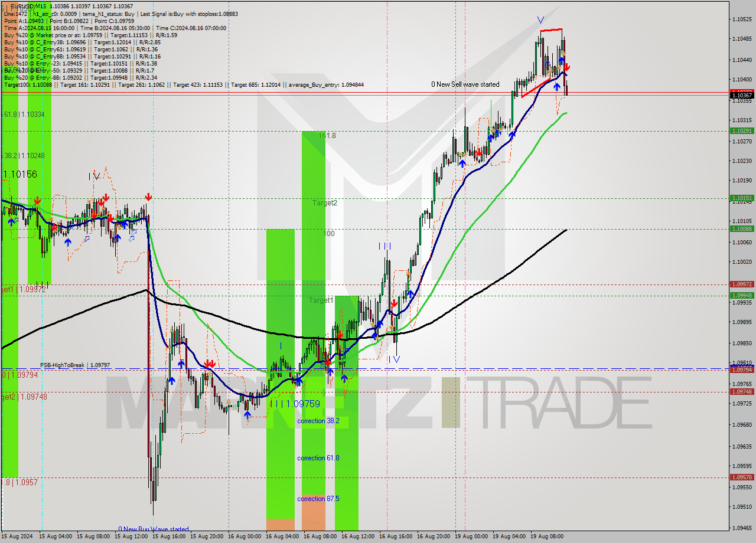
Task: Click the '19 Aug 08:00' time axis label
Action: click(x=547, y=537)
